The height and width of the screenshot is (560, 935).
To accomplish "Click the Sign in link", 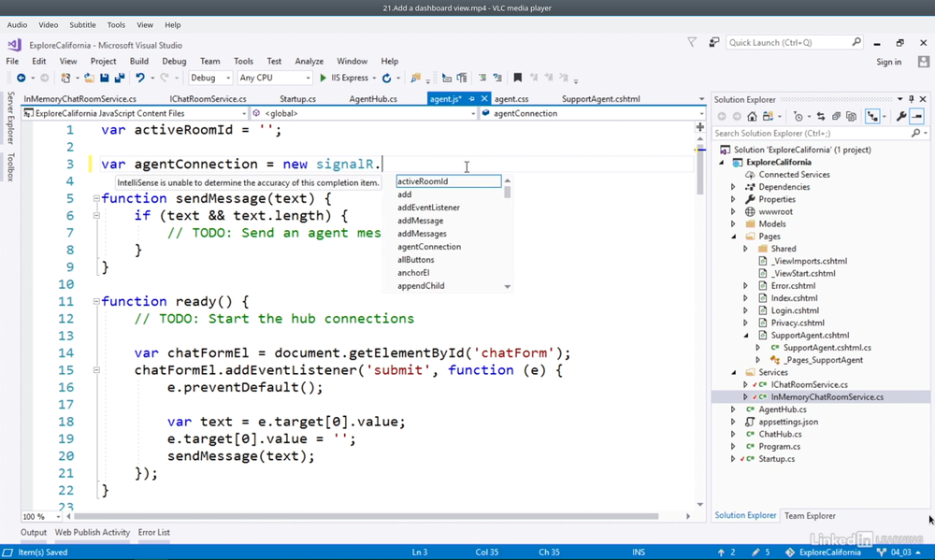I will 888,62.
